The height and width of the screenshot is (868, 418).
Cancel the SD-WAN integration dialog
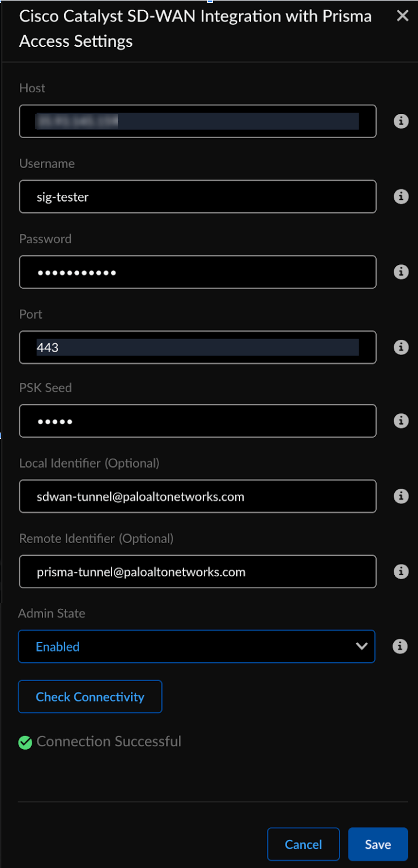303,844
